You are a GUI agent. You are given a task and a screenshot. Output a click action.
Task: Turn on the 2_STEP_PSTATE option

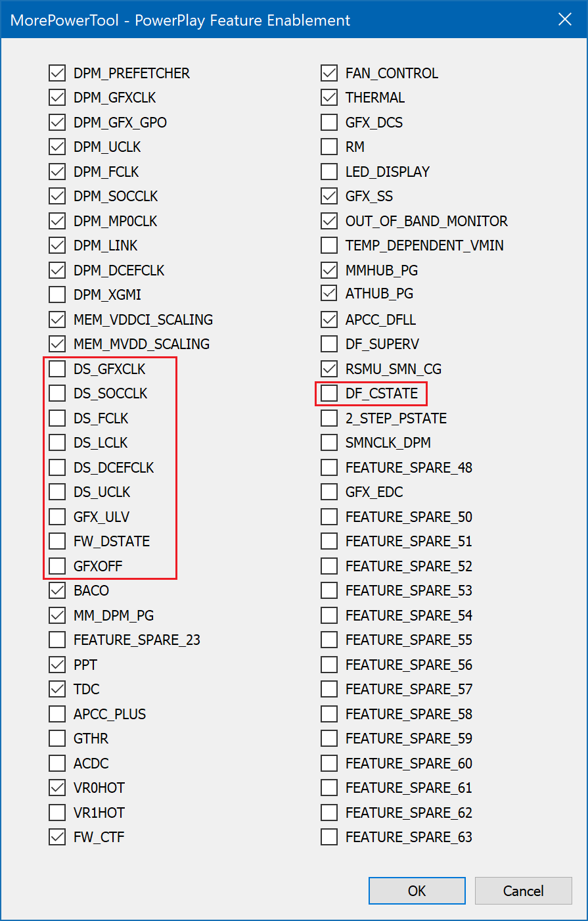329,418
